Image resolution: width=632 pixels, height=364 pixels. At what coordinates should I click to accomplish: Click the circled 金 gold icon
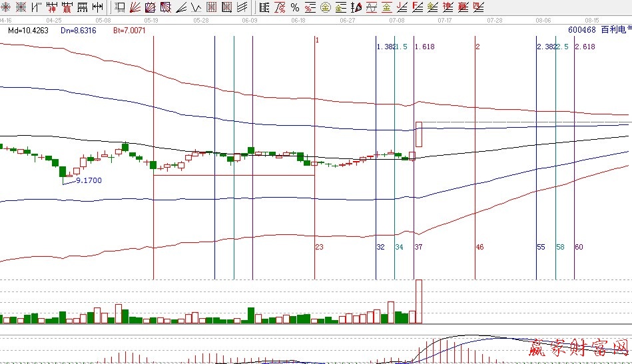[325, 7]
